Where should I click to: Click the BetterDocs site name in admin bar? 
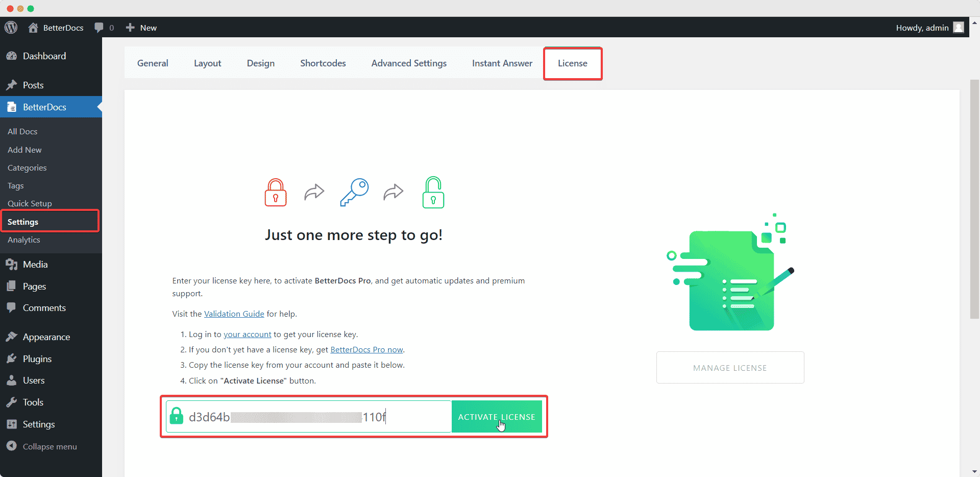(x=63, y=28)
